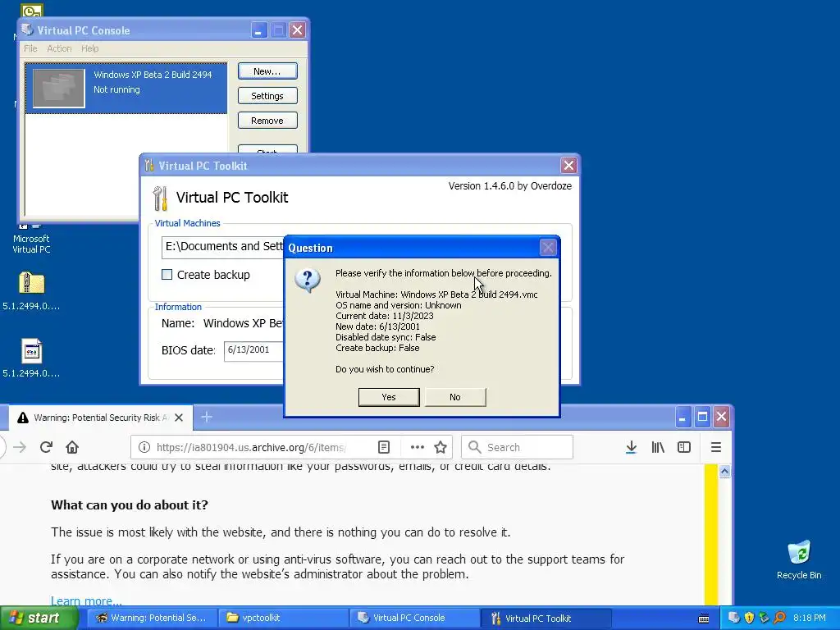The height and width of the screenshot is (630, 840).
Task: Click the Learn more... link
Action: pyautogui.click(x=86, y=600)
